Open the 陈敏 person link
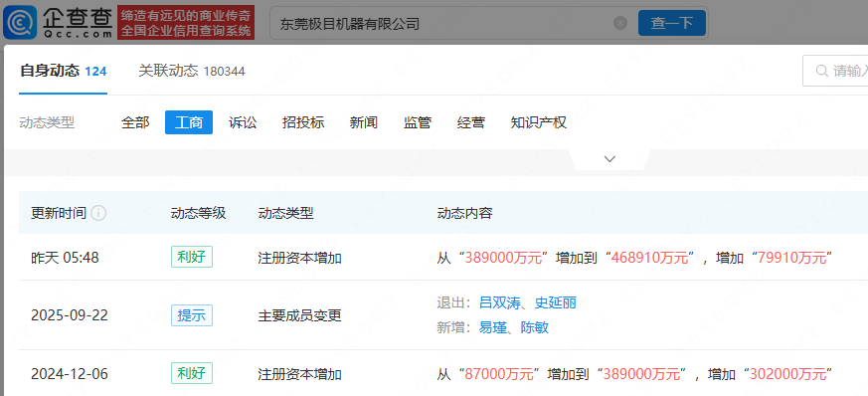The height and width of the screenshot is (396, 868). pos(535,327)
